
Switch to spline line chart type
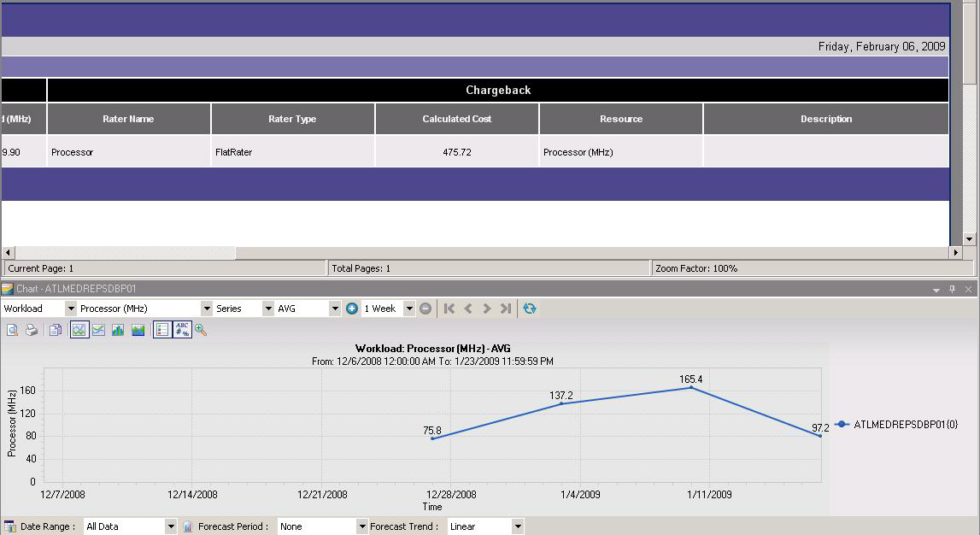99,330
